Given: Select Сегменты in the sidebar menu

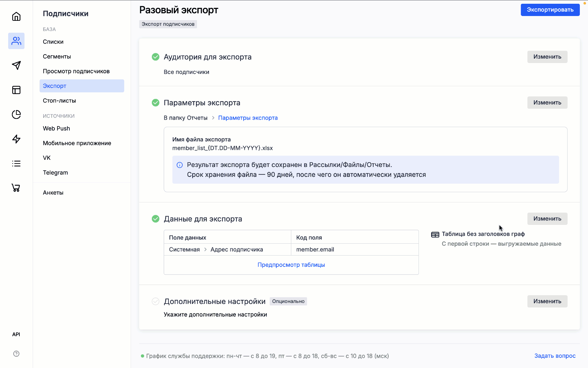Looking at the screenshot, I should pos(57,57).
